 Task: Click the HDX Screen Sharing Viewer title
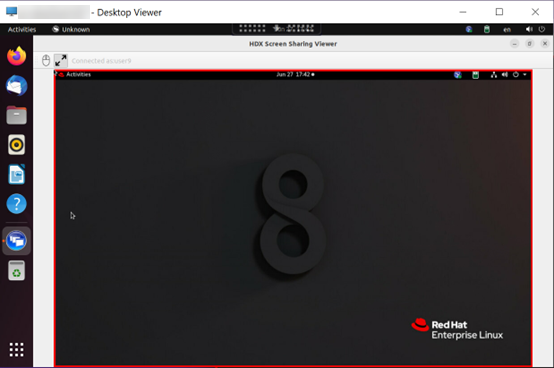coord(293,44)
